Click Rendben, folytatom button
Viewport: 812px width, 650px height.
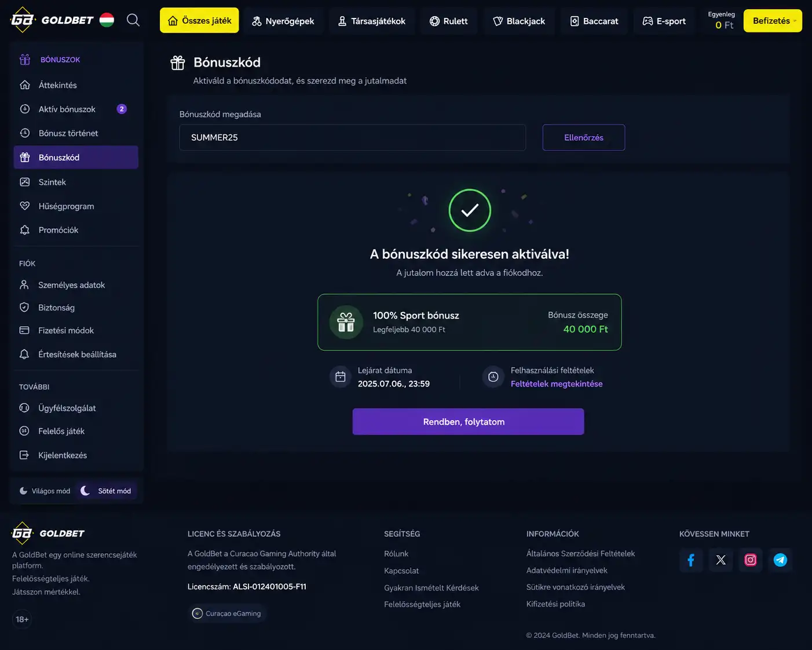click(x=468, y=422)
